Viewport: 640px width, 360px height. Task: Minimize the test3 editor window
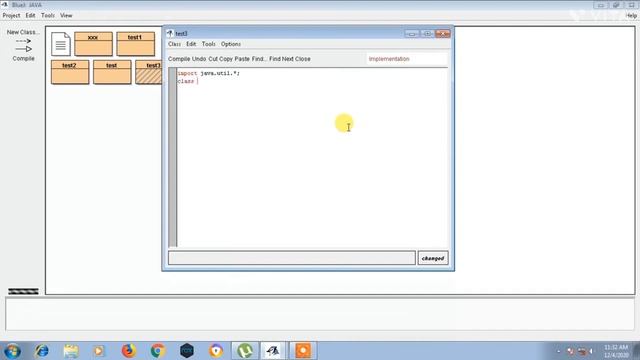412,33
